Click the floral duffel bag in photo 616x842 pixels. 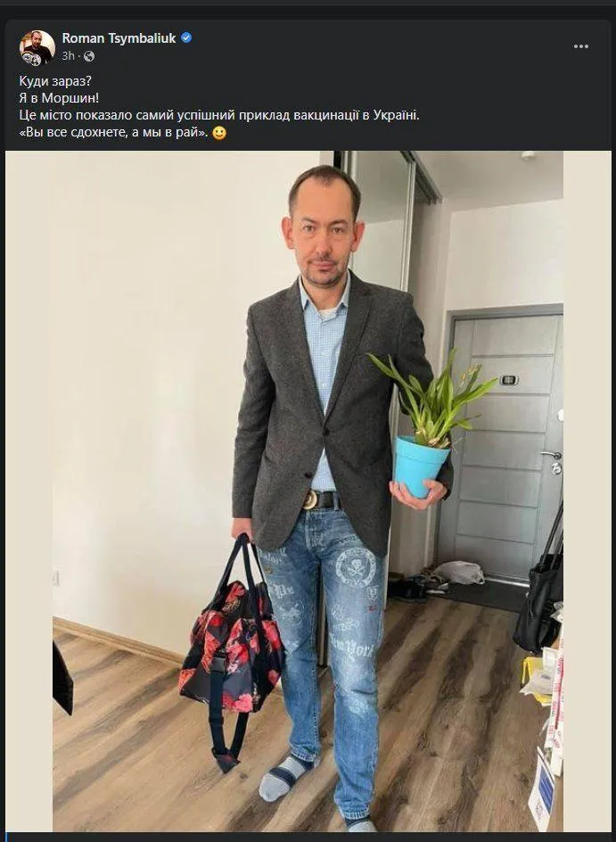231,650
